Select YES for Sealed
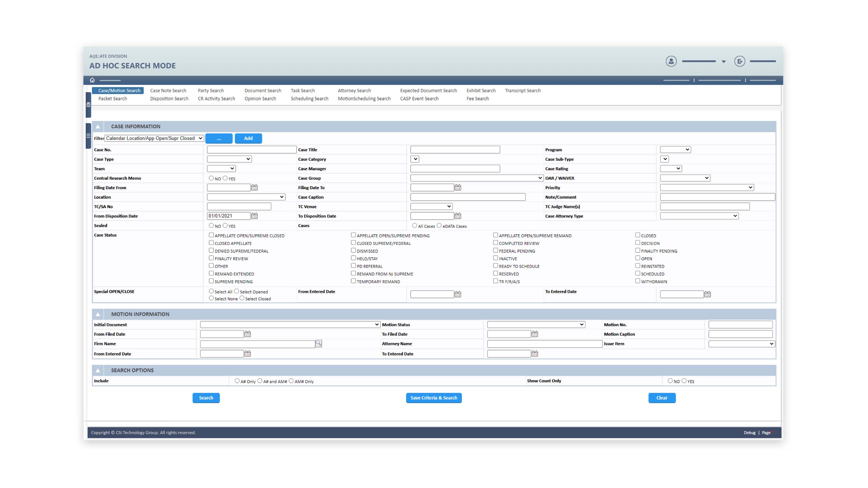The height and width of the screenshot is (488, 868). [225, 226]
